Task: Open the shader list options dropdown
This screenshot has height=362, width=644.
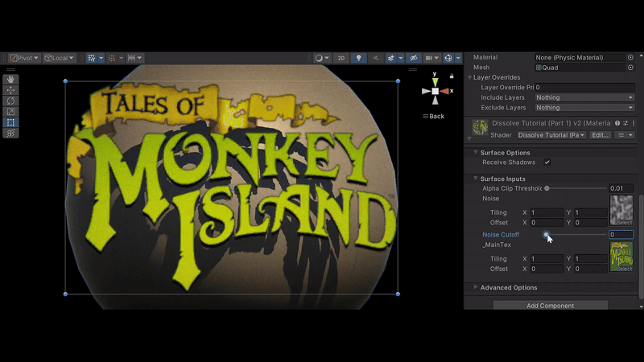Action: point(625,135)
